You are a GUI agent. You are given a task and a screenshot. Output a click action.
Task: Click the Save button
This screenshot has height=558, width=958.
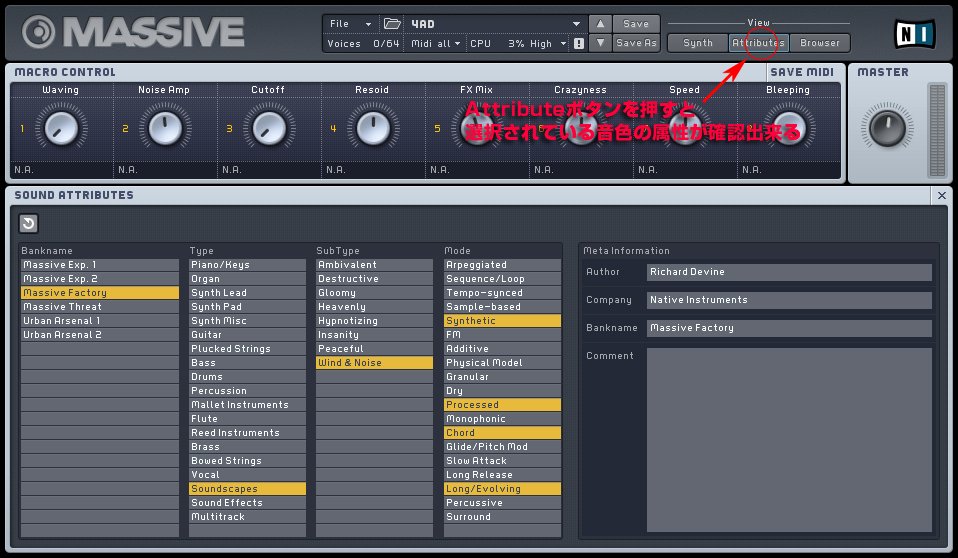[x=636, y=24]
